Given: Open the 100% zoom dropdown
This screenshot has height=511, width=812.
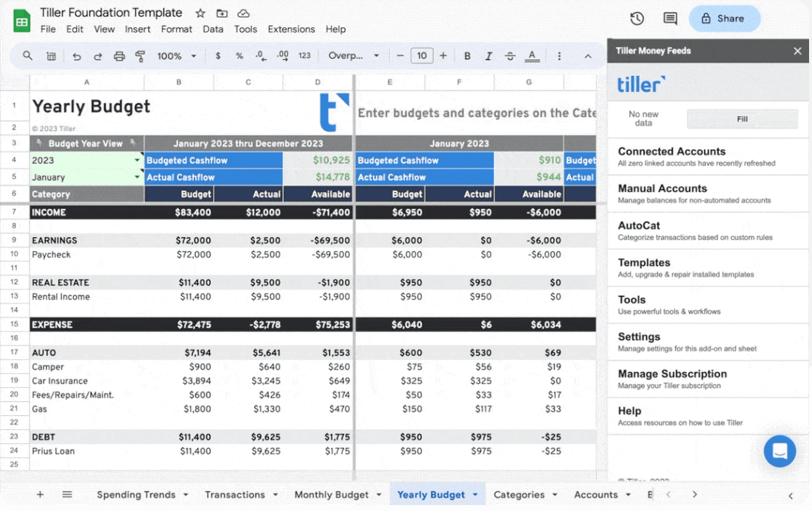Looking at the screenshot, I should 177,56.
